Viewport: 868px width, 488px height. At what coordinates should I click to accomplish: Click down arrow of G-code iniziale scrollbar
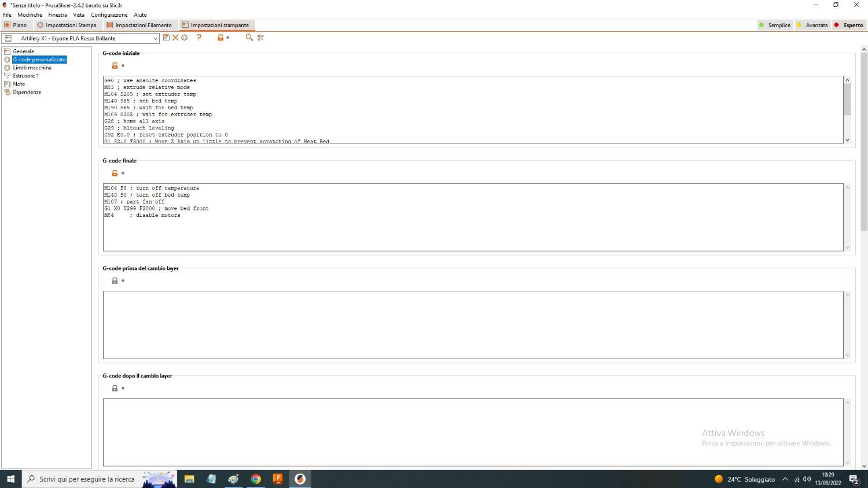tap(847, 140)
